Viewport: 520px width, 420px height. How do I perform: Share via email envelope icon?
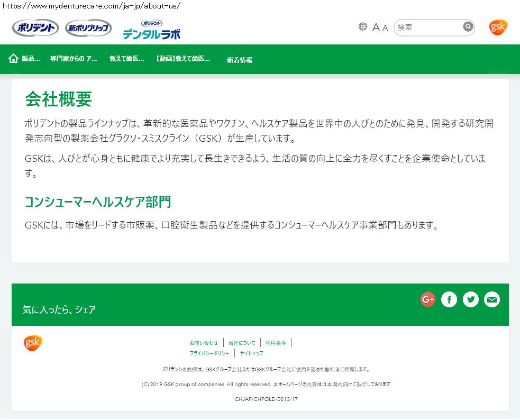492,300
